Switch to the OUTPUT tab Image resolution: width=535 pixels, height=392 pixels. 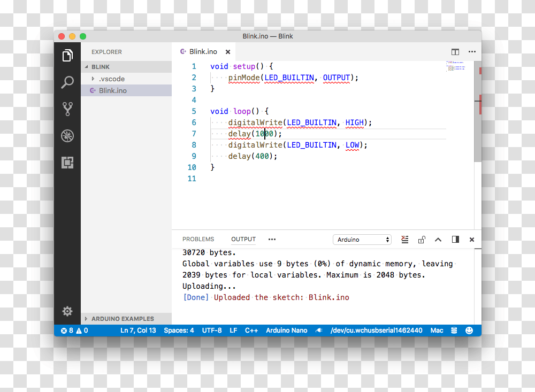tap(243, 239)
